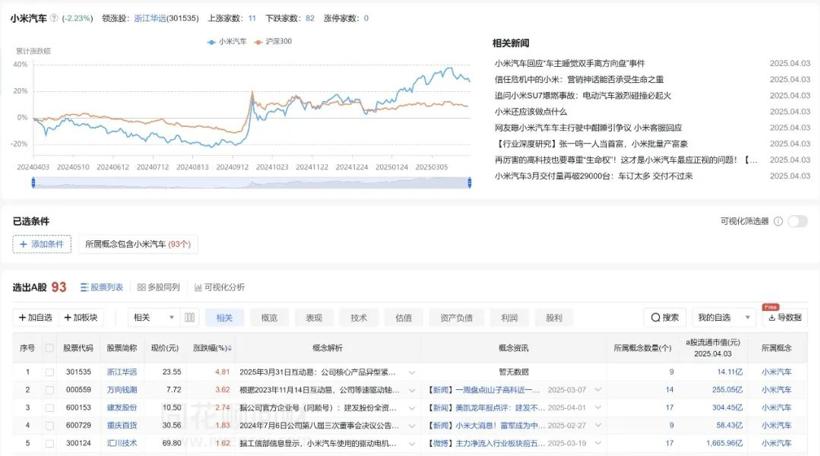The height and width of the screenshot is (456, 820).
Task: Switch to the 多股同列 tab
Action: pyautogui.click(x=158, y=287)
